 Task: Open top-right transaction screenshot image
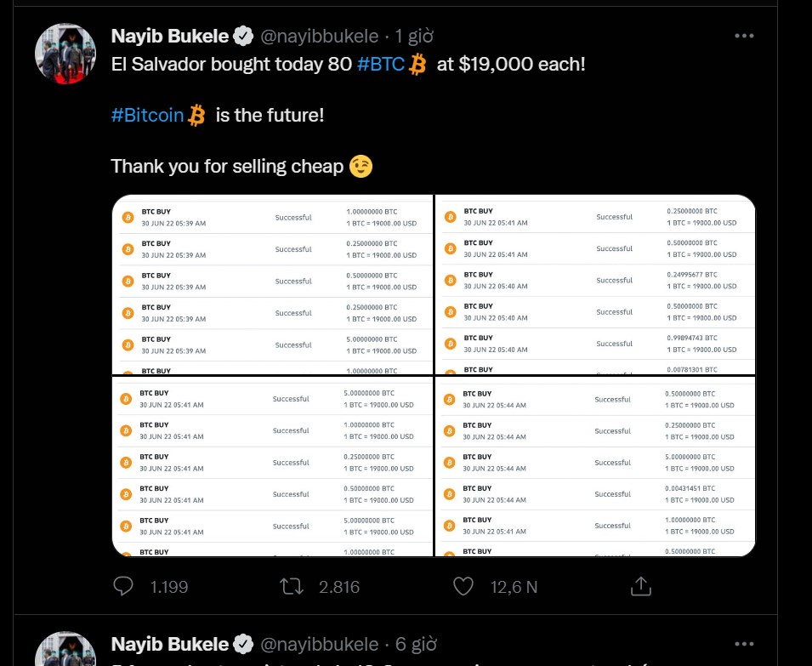coord(595,284)
